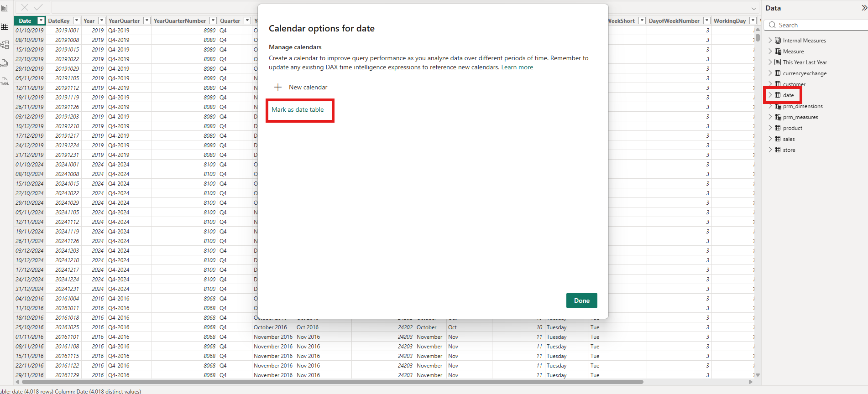Screen dimensions: 868x394
Task: Click the Measure table icon
Action: [x=778, y=52]
